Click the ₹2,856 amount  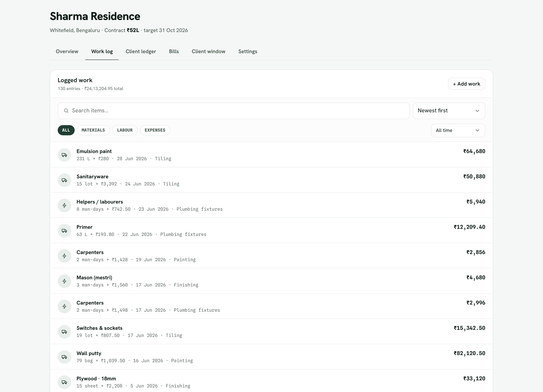pos(476,252)
